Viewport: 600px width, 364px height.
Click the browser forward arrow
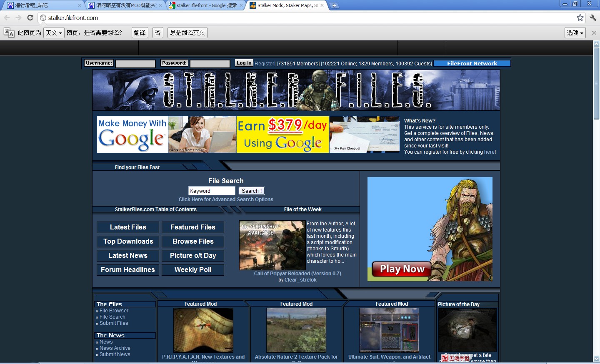[18, 17]
